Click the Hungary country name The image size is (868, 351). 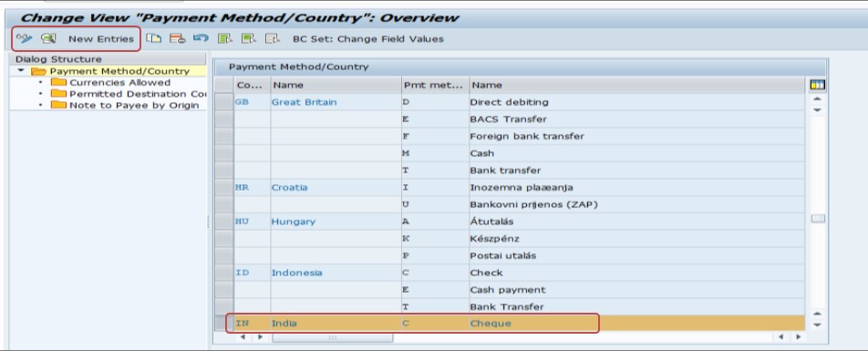[294, 222]
